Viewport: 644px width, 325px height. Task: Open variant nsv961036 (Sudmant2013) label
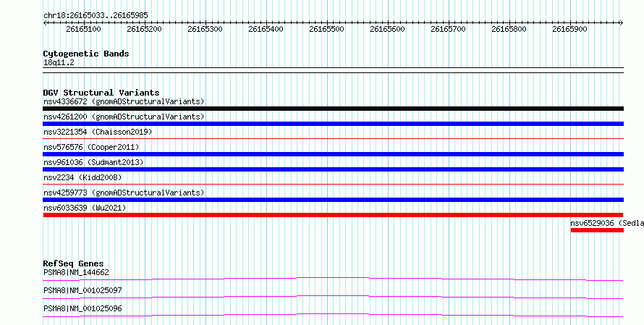(93, 162)
